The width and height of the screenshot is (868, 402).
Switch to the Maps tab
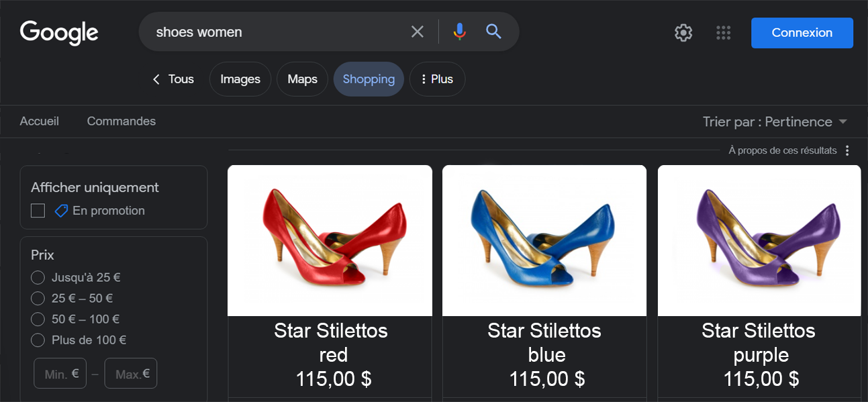coord(302,79)
